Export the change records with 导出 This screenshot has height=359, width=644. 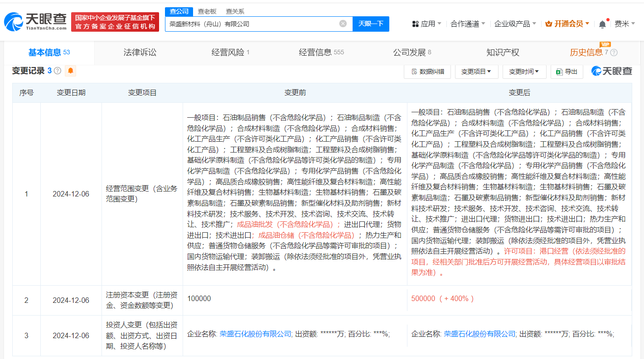pos(567,72)
